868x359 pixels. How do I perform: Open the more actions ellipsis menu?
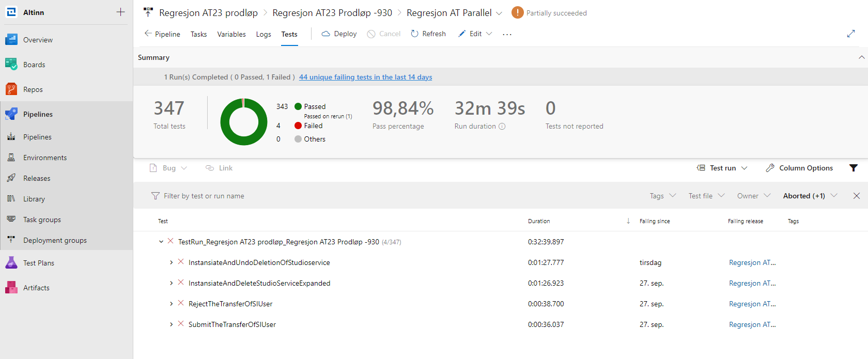pos(507,34)
